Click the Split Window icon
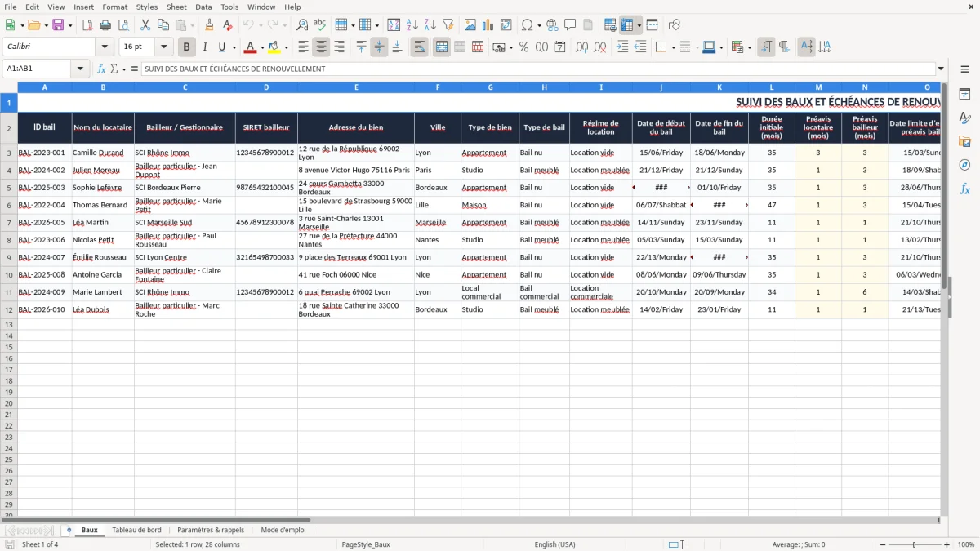This screenshot has width=980, height=551. point(652,25)
